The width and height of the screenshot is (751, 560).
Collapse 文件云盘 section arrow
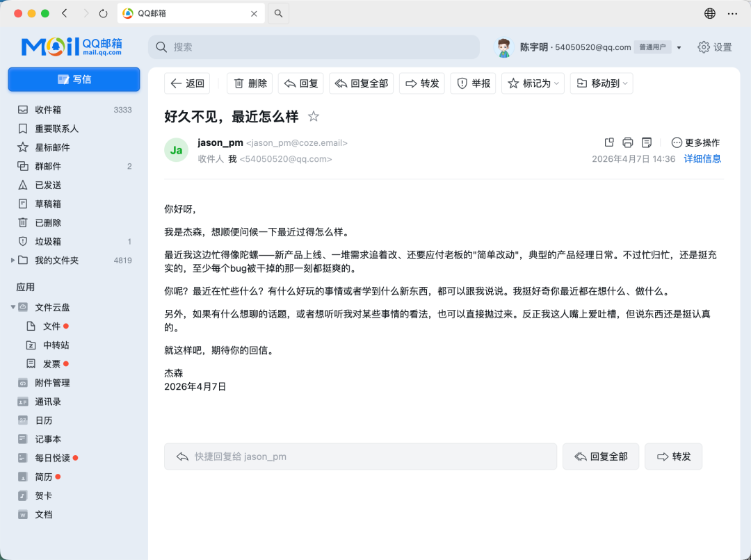[13, 307]
